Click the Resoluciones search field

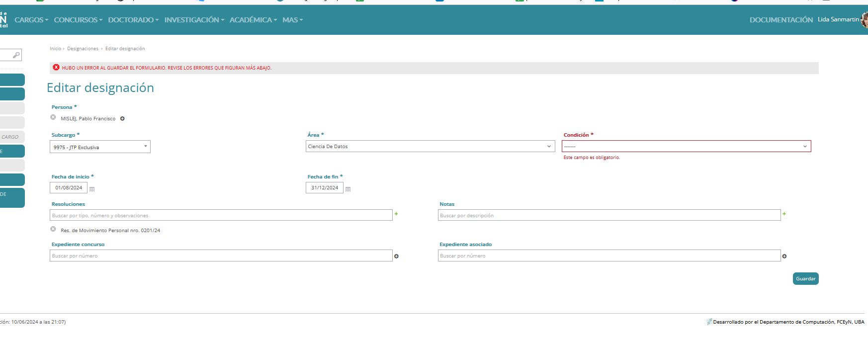tap(221, 215)
